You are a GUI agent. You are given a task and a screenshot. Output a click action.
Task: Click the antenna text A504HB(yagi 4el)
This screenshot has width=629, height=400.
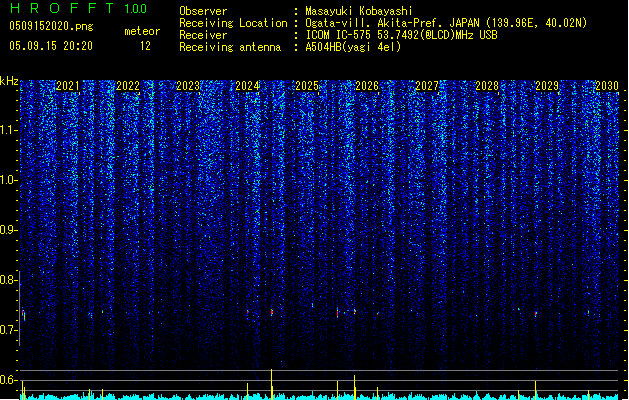[x=353, y=47]
